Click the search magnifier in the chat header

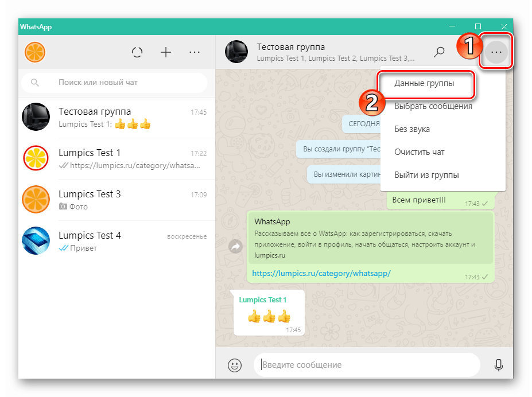pos(439,52)
